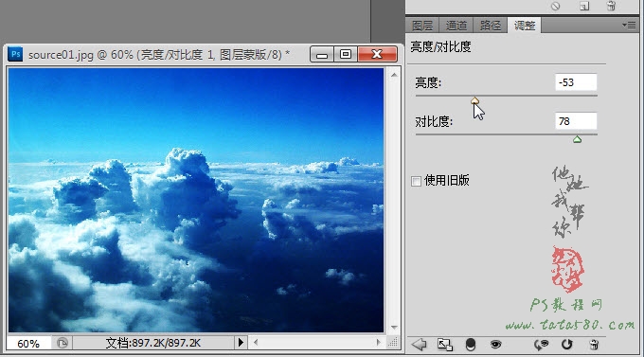Screen dimensions: 644x357
Task: Toggle adjustment layer visibility eye icon
Action: tap(495, 345)
